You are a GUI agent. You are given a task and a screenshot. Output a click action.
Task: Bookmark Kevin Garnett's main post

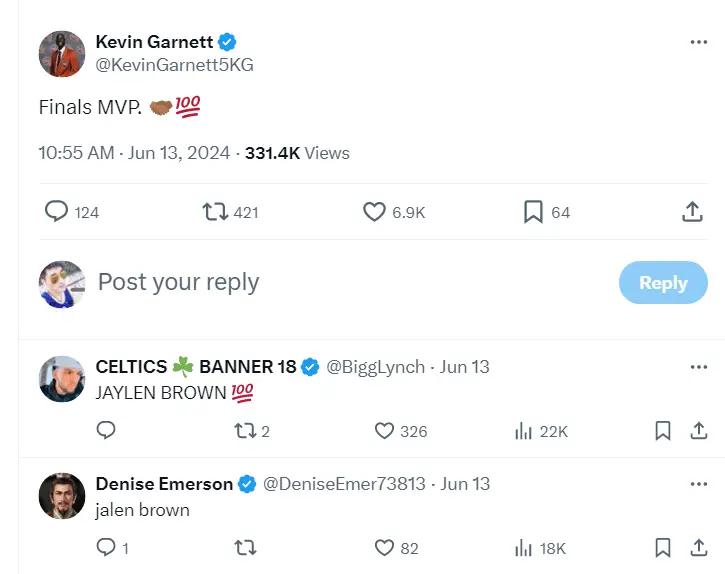point(533,212)
